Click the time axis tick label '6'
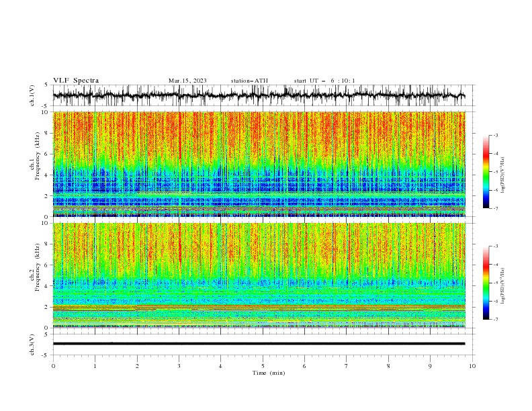Viewport: 532px width, 411px height. [304, 366]
